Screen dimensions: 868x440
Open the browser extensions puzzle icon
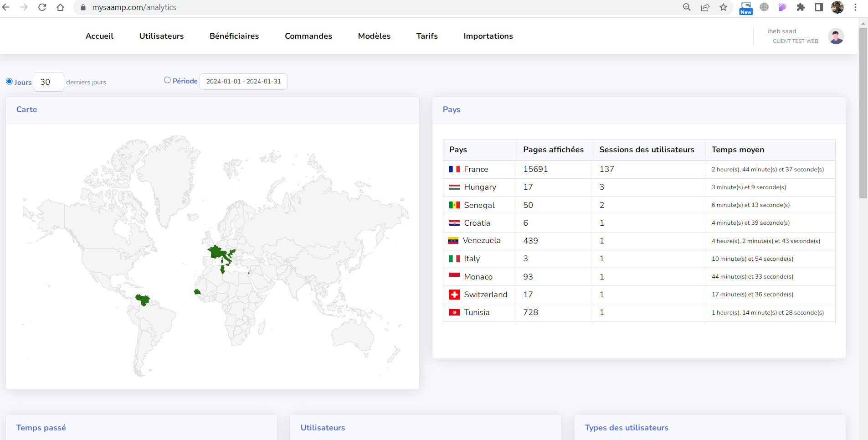click(x=801, y=7)
